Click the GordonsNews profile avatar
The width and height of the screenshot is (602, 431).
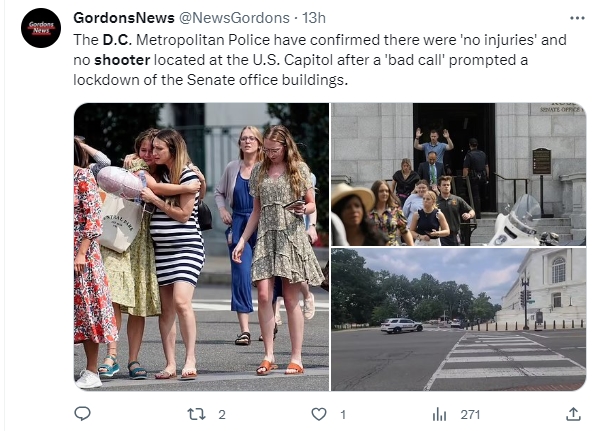pos(41,28)
